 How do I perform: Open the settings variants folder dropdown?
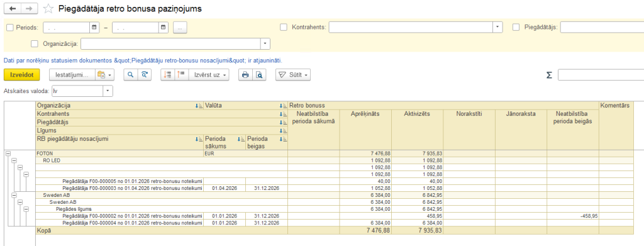point(105,75)
